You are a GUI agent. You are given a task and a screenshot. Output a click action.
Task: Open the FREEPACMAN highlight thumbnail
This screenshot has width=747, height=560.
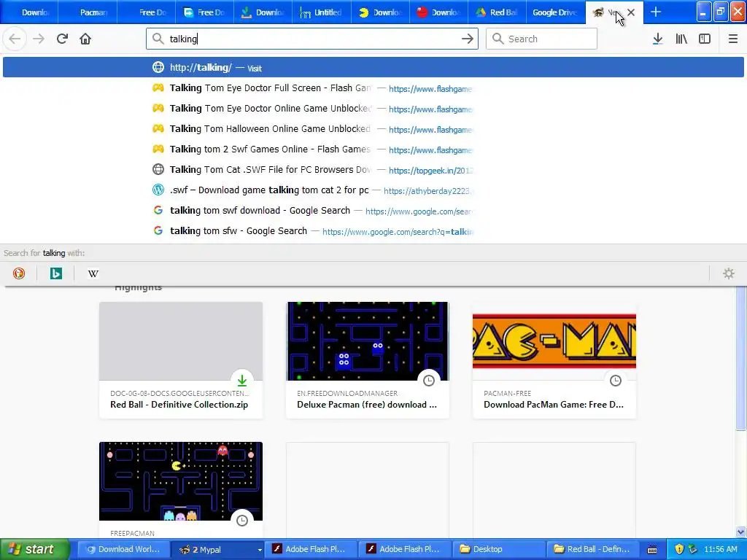pos(181,481)
